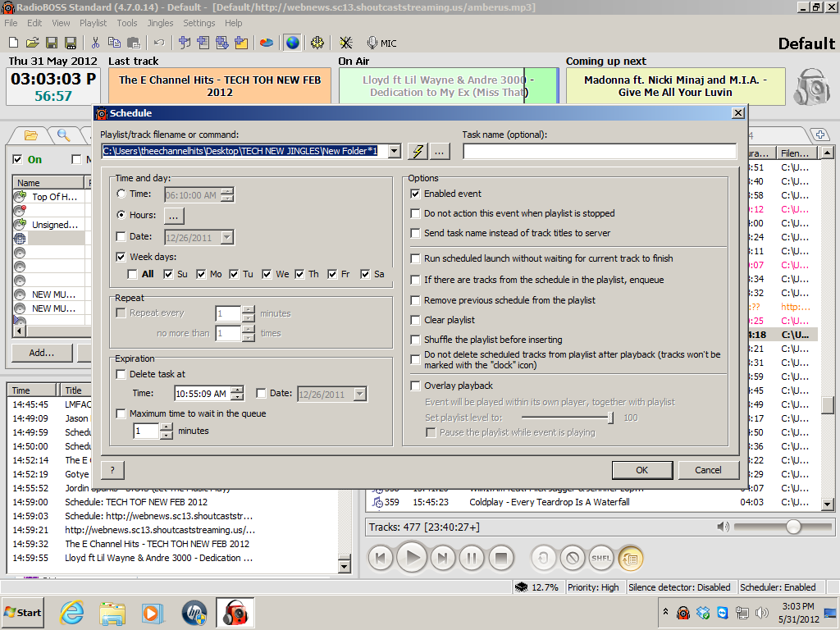This screenshot has width=840, height=630.
Task: Open Internet Explorer from the taskbar
Action: (72, 612)
